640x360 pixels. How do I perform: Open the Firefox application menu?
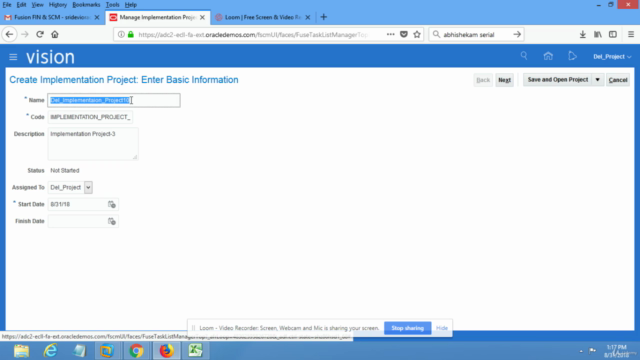click(x=631, y=35)
